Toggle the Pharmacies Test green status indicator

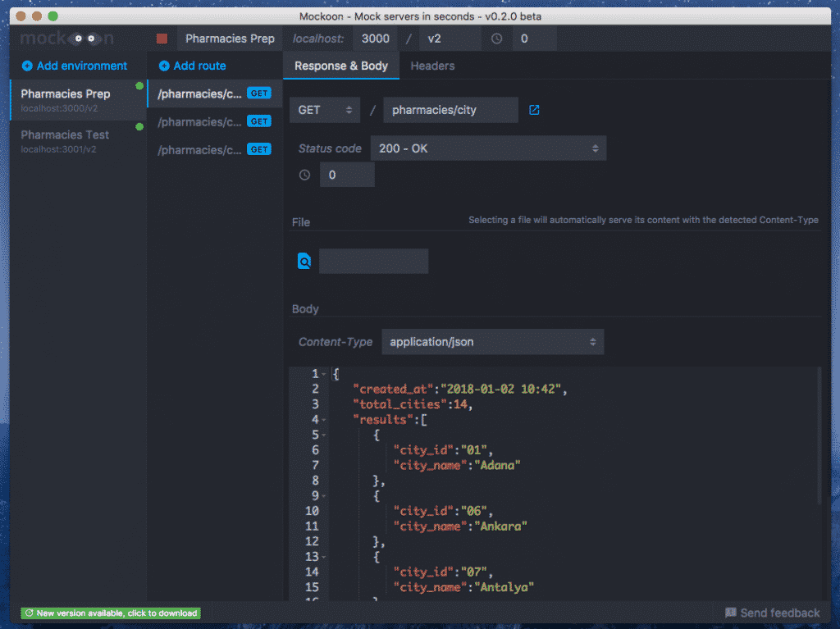coord(139,127)
